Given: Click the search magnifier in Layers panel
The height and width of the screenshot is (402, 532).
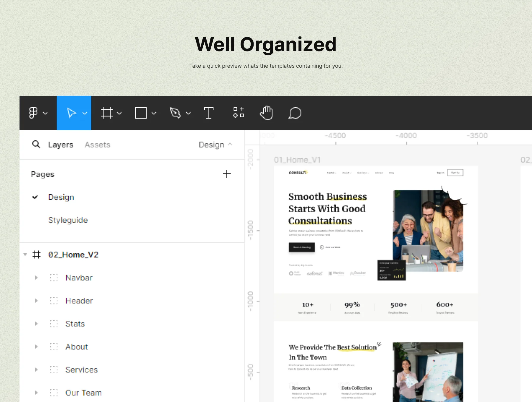Looking at the screenshot, I should click(36, 144).
